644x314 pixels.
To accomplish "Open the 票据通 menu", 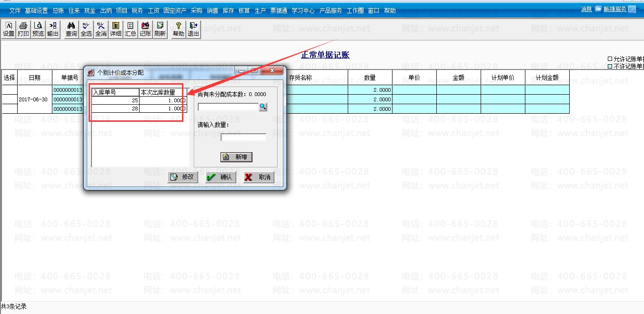I will (279, 10).
